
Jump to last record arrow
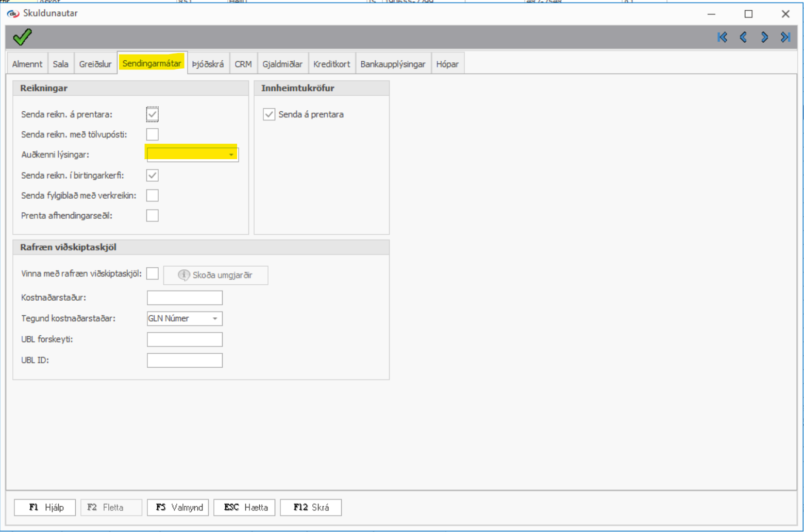pos(785,37)
